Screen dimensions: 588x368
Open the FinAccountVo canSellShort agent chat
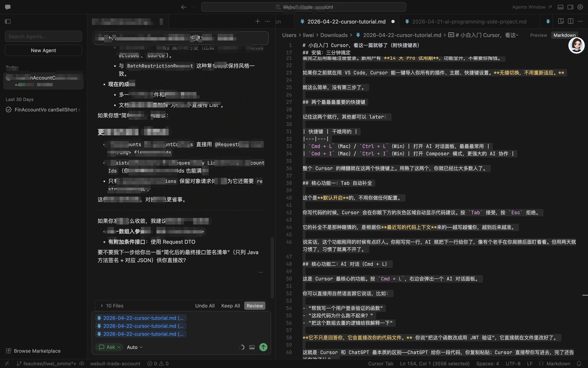44,110
